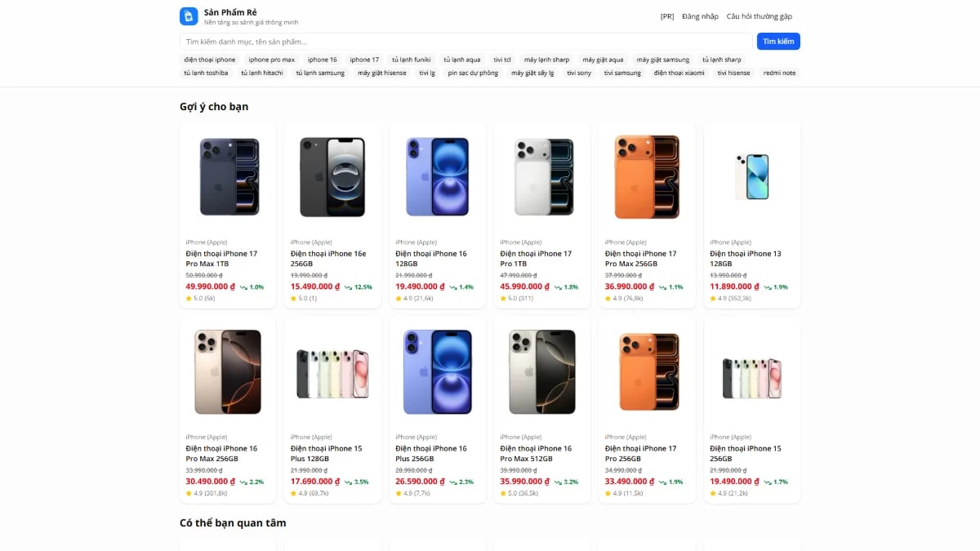This screenshot has width=980, height=551.
Task: Open the Đăng nhập login link
Action: 700,16
